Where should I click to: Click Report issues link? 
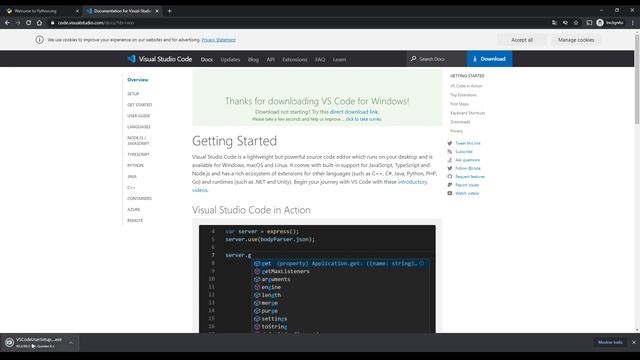click(467, 185)
